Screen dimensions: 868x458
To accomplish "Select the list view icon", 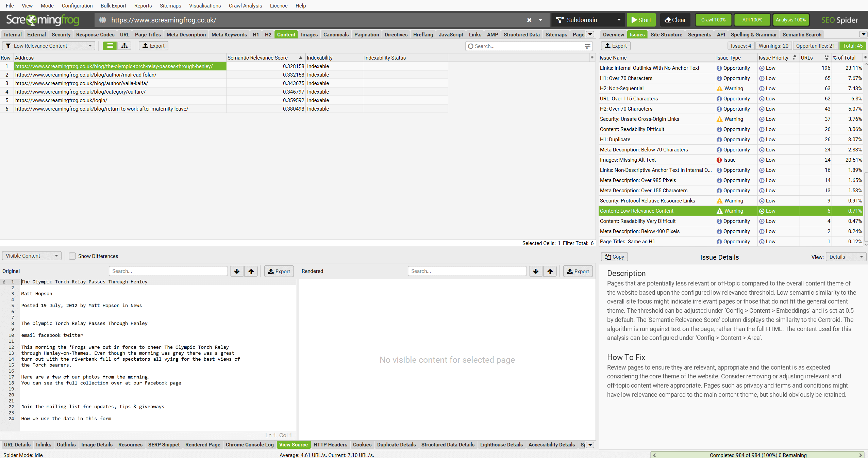I will coord(110,46).
